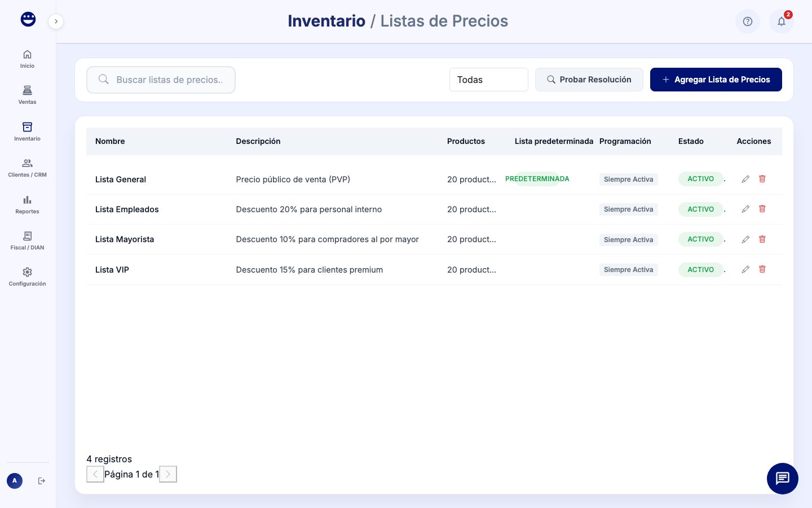The height and width of the screenshot is (508, 812).
Task: Open the notifications bell
Action: pos(782,21)
